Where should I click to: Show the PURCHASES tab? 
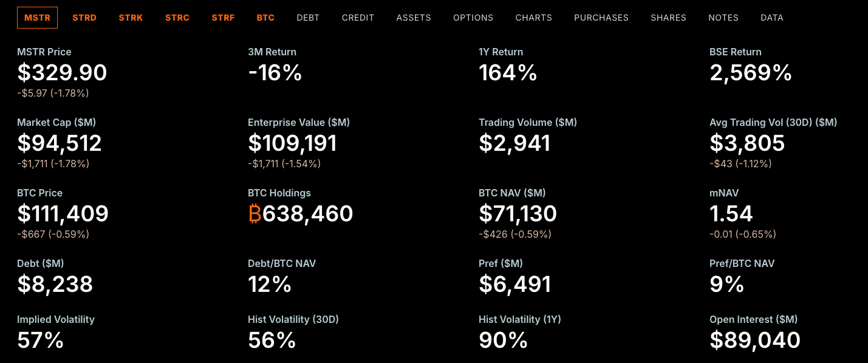[601, 18]
